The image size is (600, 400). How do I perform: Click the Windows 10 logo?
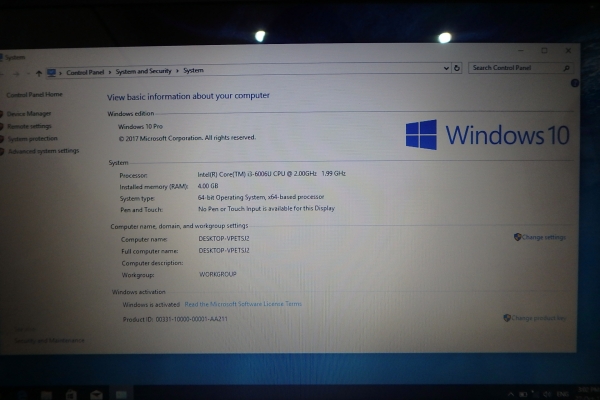click(488, 135)
